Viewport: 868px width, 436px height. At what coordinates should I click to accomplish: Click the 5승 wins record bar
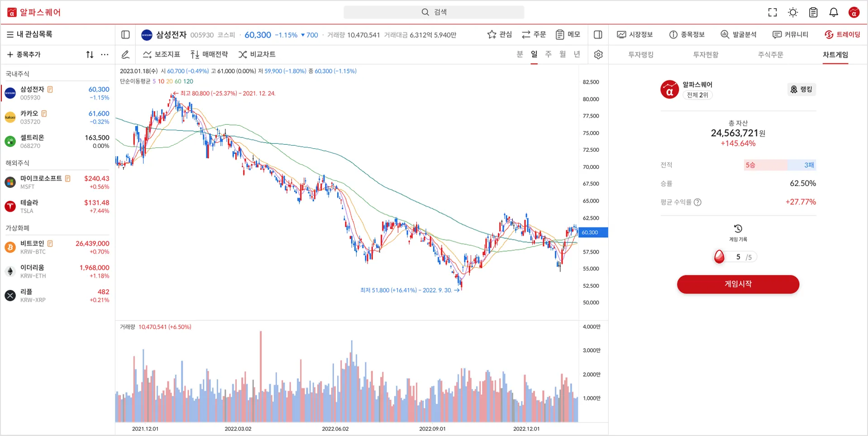click(765, 165)
